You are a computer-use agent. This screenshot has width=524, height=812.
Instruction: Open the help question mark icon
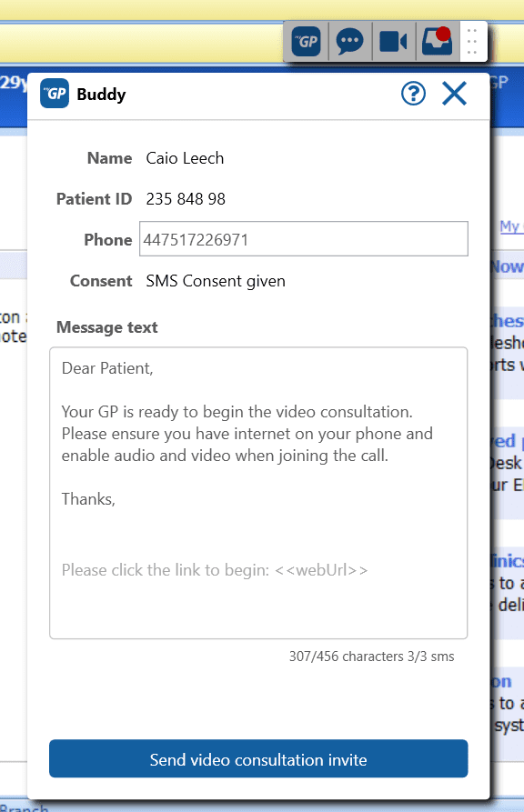pyautogui.click(x=414, y=94)
